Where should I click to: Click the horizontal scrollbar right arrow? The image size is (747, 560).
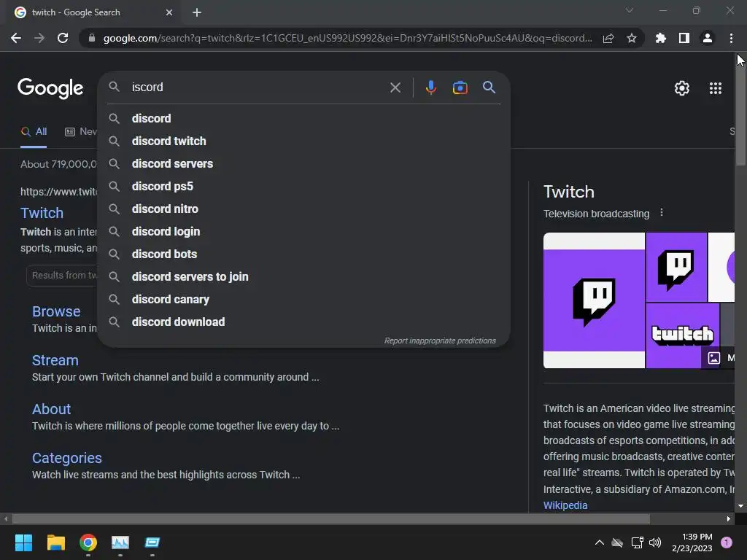tap(729, 518)
